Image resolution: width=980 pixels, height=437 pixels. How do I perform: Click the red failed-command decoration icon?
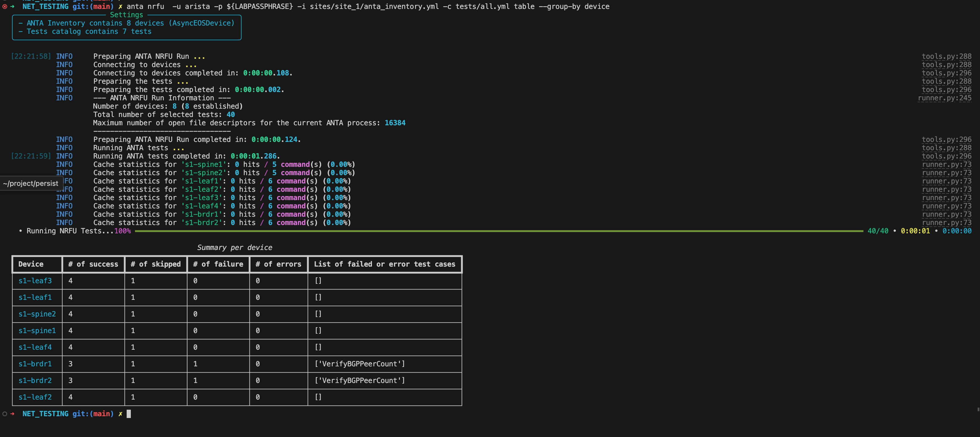(x=4, y=7)
